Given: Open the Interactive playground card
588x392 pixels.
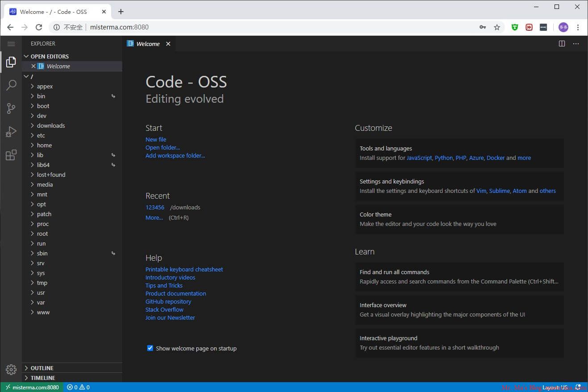Looking at the screenshot, I should pos(460,343).
